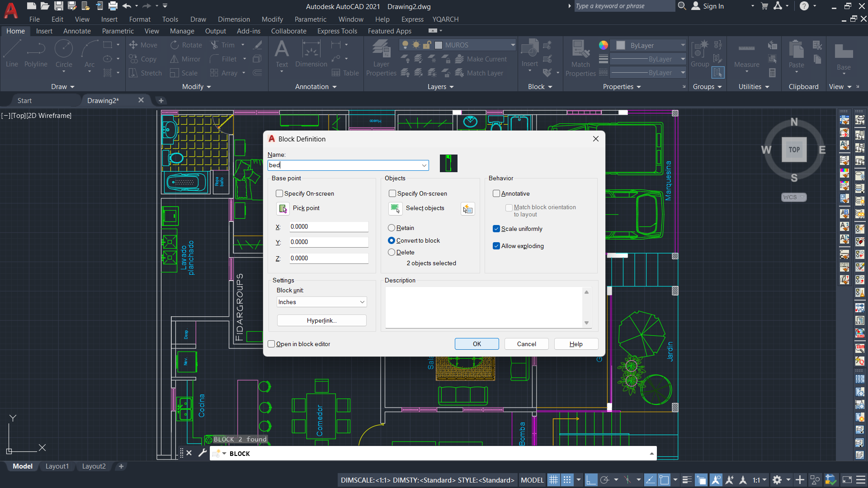Click the Plot printer icon in quick access toolbar
The height and width of the screenshot is (488, 868).
tap(113, 6)
